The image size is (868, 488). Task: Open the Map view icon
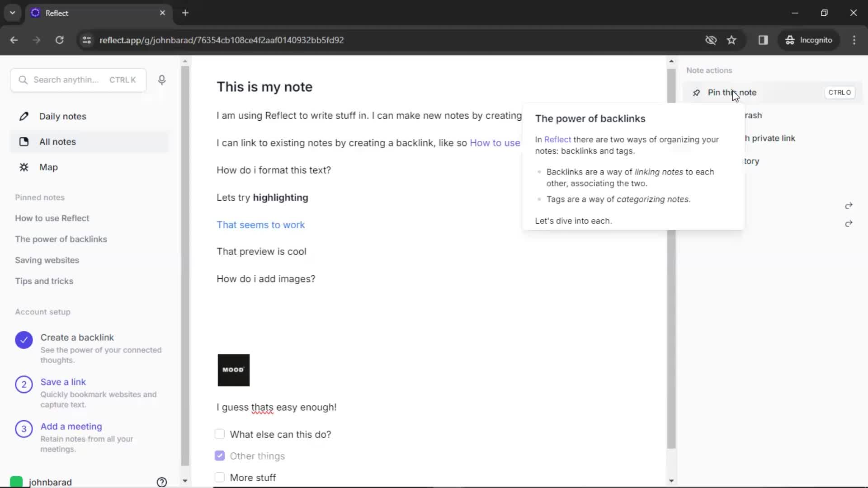point(24,167)
